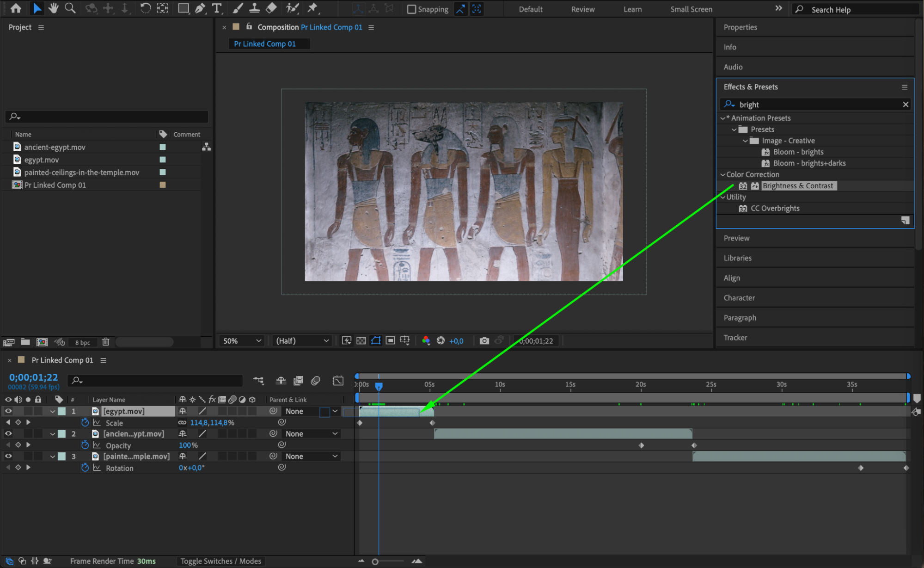
Task: Select the Rectangle shape tool
Action: (183, 8)
